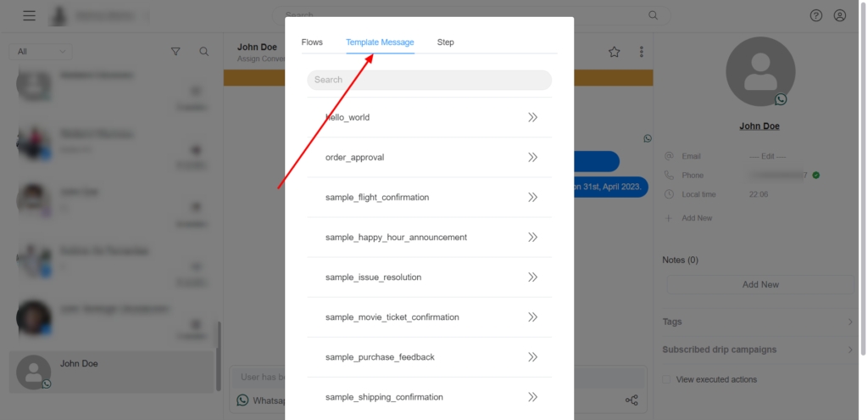The height and width of the screenshot is (420, 868).
Task: Click the conversation list search icon
Action: [204, 52]
